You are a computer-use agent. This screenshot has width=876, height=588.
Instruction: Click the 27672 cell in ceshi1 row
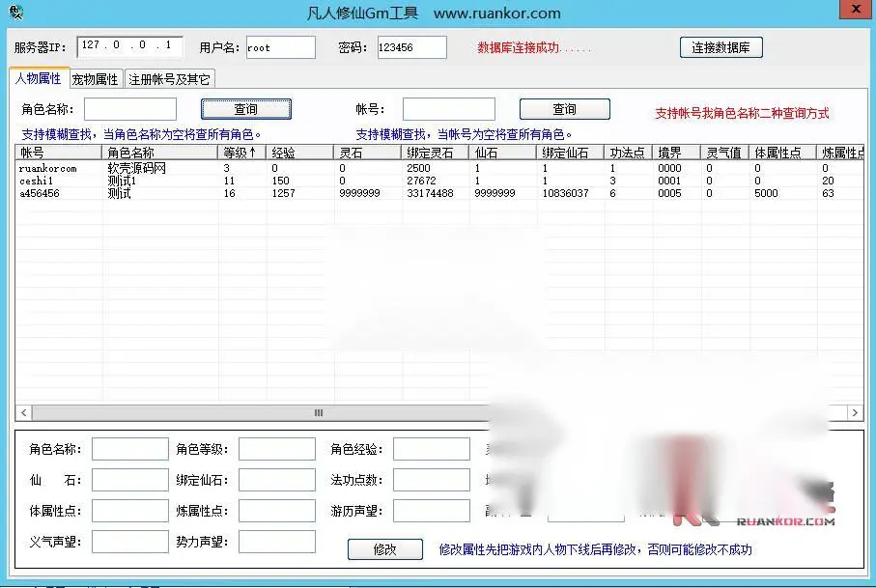[x=421, y=181]
